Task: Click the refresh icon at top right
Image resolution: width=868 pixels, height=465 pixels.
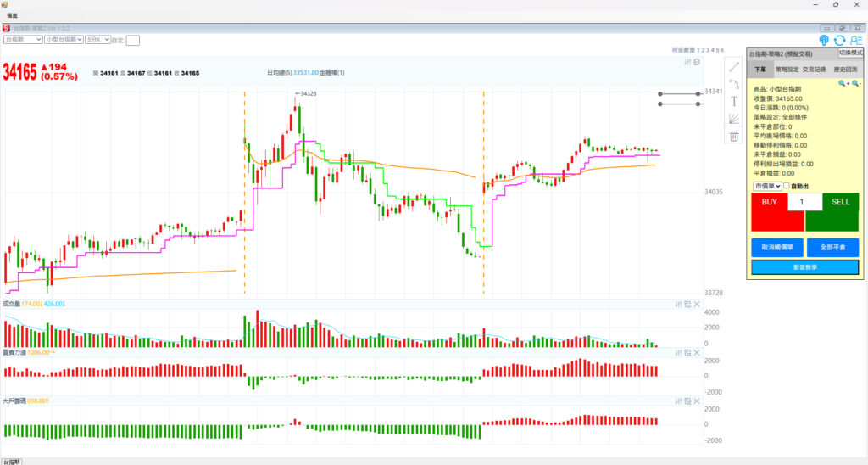Action: tap(839, 40)
